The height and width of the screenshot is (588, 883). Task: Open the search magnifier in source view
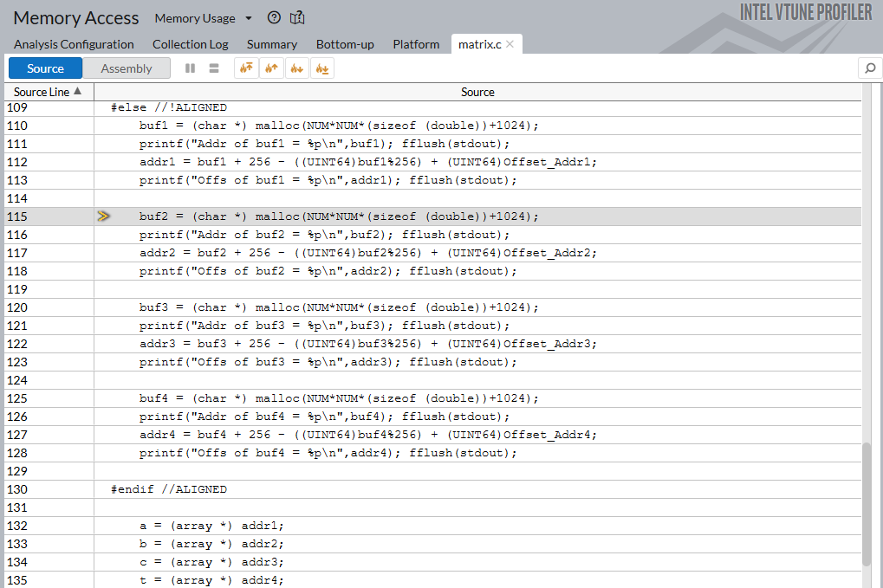pyautogui.click(x=868, y=68)
